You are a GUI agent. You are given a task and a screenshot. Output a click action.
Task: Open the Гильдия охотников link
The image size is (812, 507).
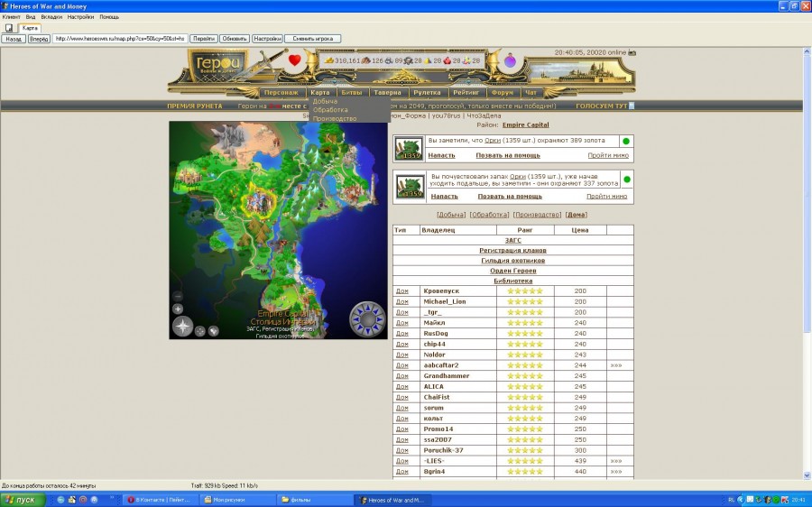coord(512,261)
